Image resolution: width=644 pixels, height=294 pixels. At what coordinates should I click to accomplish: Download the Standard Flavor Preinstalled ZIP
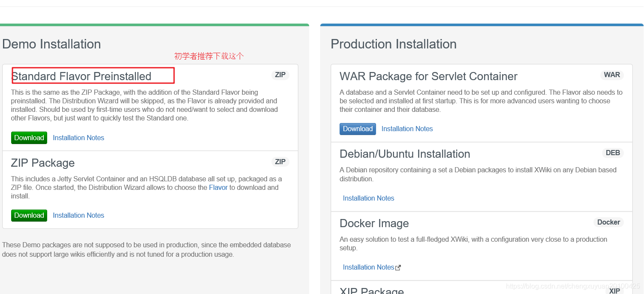coord(29,138)
